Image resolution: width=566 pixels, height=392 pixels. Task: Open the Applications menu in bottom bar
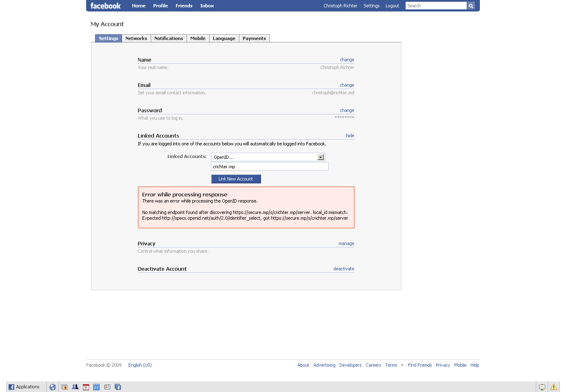[24, 387]
